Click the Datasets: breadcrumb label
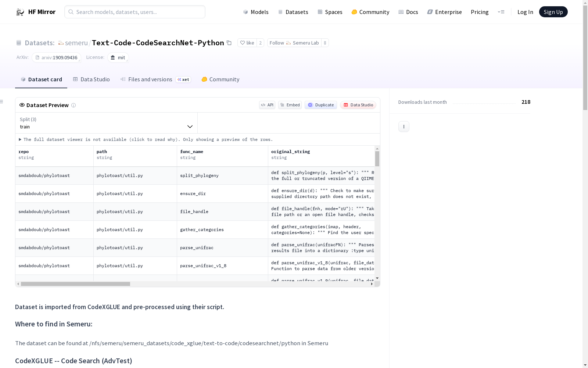The height and width of the screenshot is (368, 588). point(40,43)
